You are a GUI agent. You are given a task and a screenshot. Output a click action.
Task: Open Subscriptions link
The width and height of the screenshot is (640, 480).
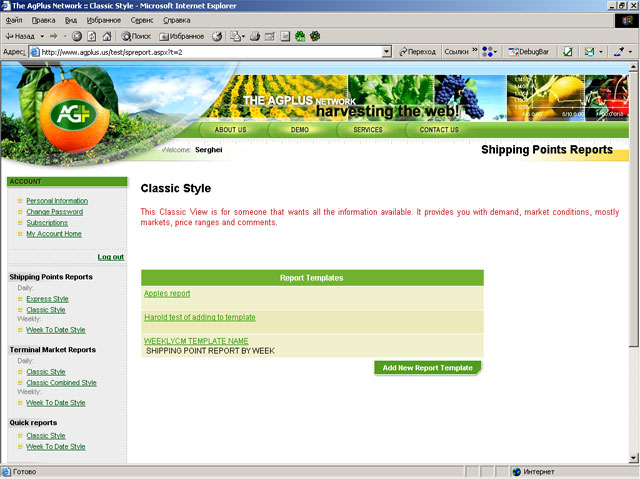click(x=47, y=223)
